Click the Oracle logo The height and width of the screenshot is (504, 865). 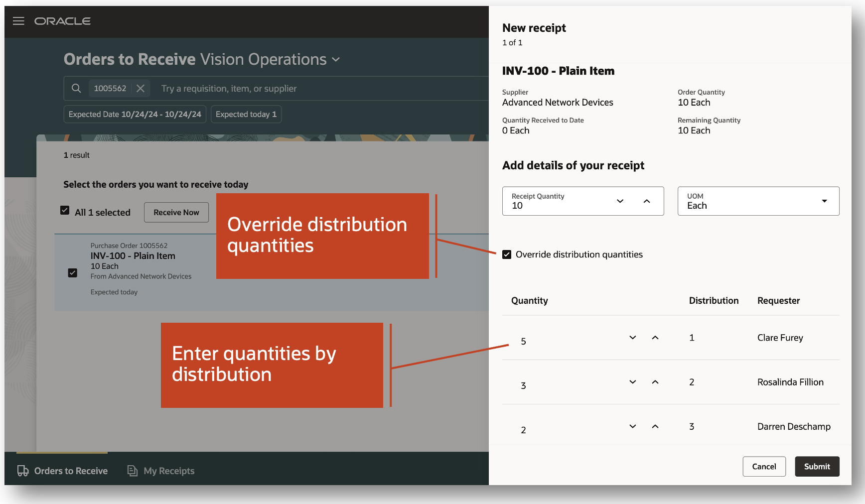[62, 21]
